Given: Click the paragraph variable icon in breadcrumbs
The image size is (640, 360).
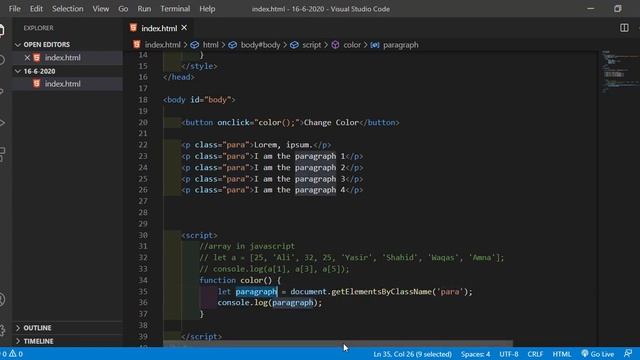Looking at the screenshot, I should pyautogui.click(x=375, y=45).
